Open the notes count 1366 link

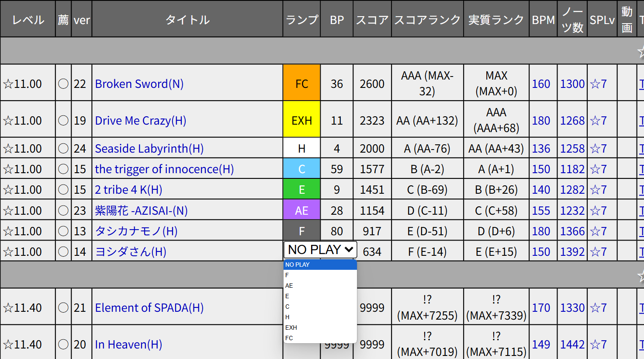[572, 231]
